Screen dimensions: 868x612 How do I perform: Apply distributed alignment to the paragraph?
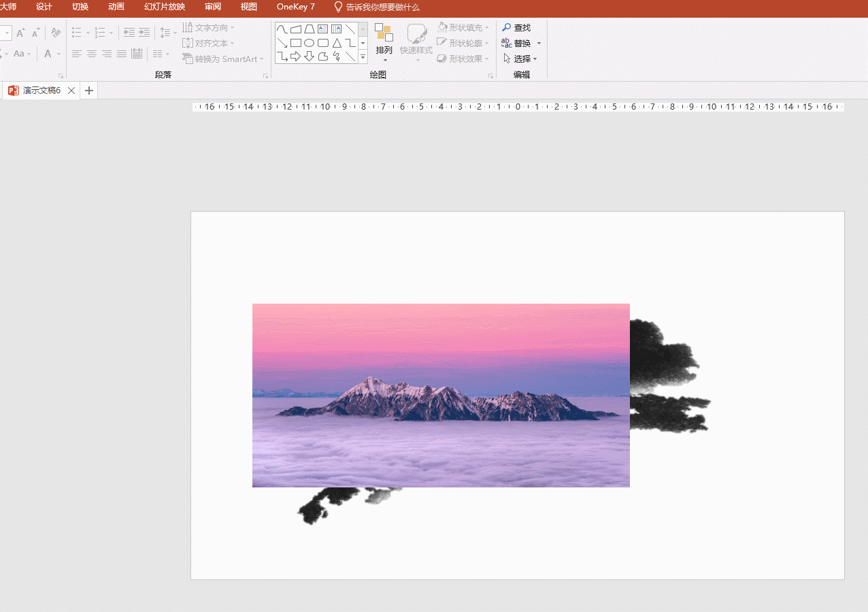(137, 54)
